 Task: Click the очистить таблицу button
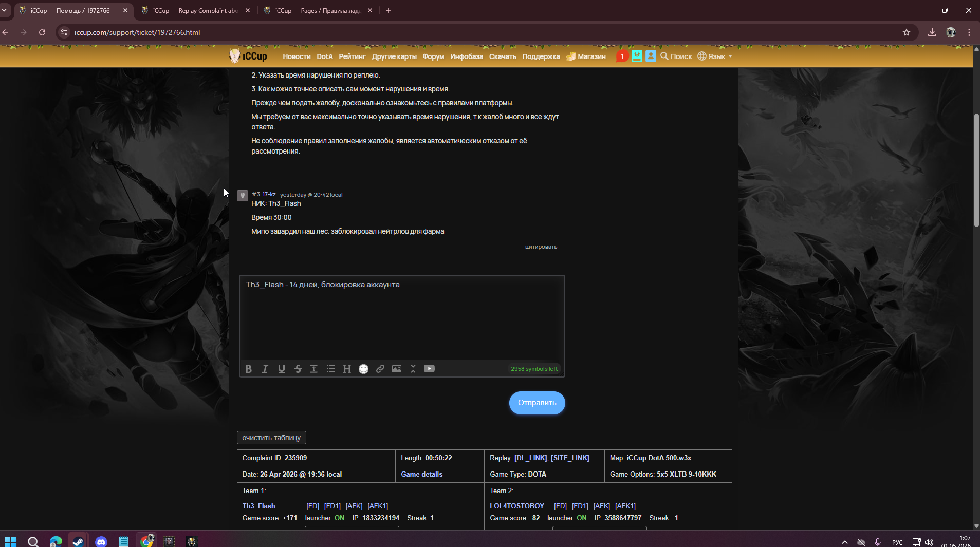pyautogui.click(x=271, y=438)
